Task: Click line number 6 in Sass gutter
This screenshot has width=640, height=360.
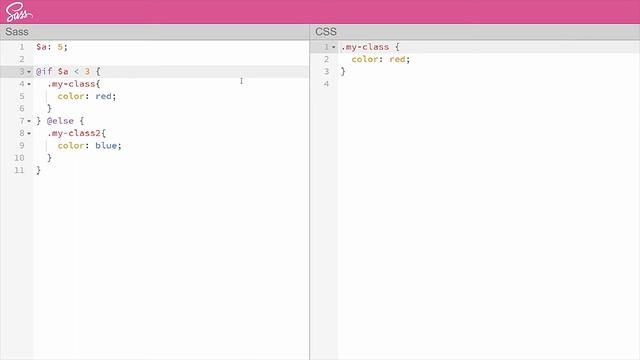Action: pyautogui.click(x=22, y=109)
